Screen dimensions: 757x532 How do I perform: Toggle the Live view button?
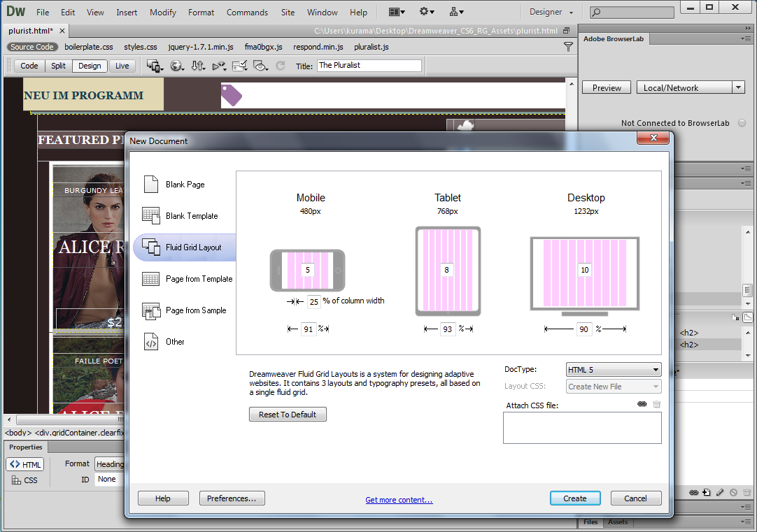122,66
